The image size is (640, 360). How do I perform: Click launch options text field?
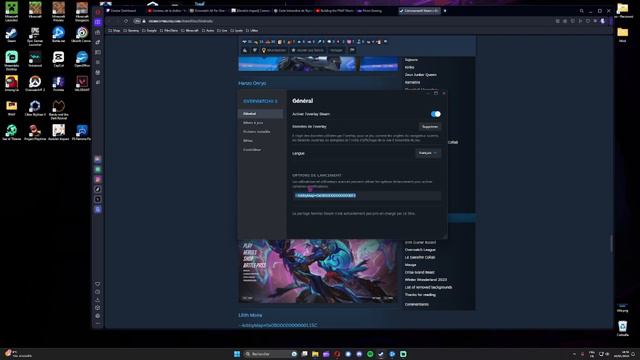point(367,196)
